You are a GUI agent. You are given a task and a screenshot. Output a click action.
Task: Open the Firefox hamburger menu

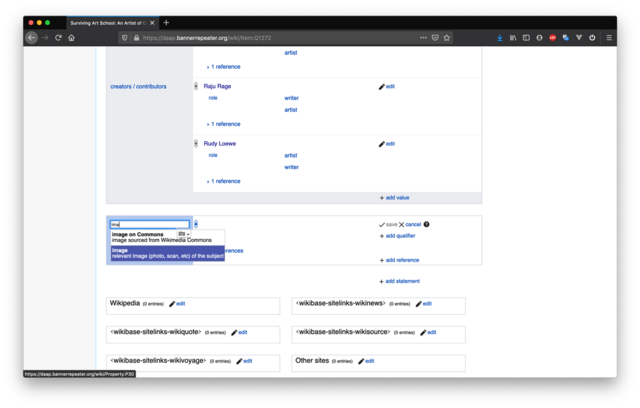pos(606,38)
